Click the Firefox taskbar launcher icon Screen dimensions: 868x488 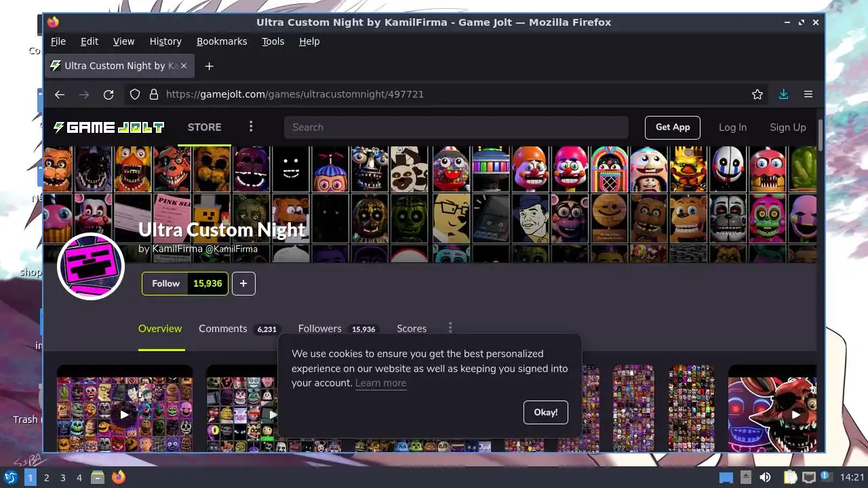click(119, 478)
